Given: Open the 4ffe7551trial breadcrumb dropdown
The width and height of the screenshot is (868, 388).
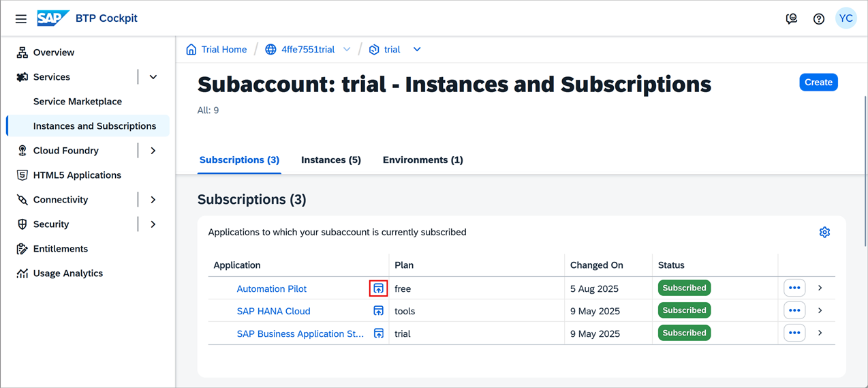Looking at the screenshot, I should pyautogui.click(x=347, y=49).
